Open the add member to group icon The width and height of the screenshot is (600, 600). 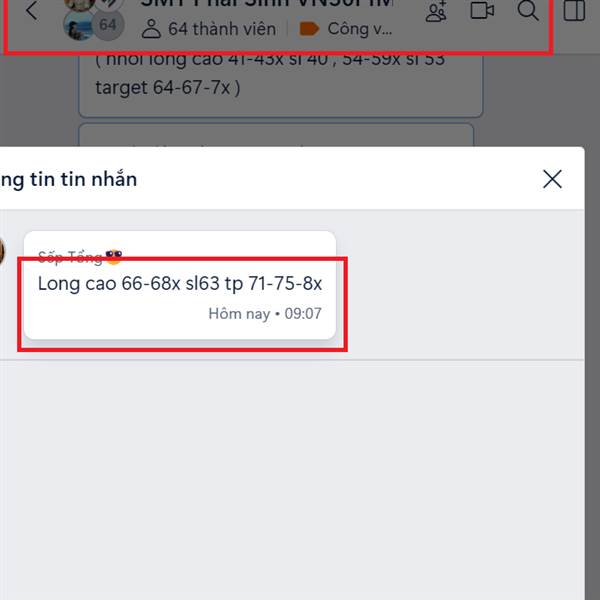coord(436,11)
